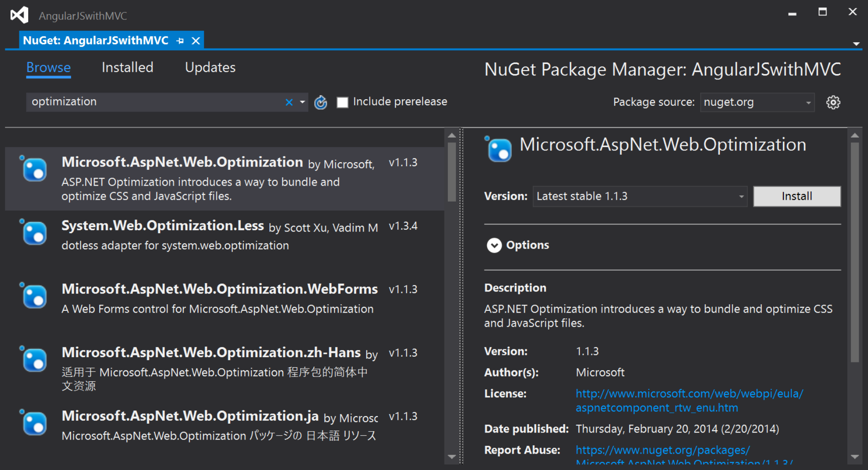Expand the Options section chevron
The height and width of the screenshot is (470, 868).
coord(494,245)
